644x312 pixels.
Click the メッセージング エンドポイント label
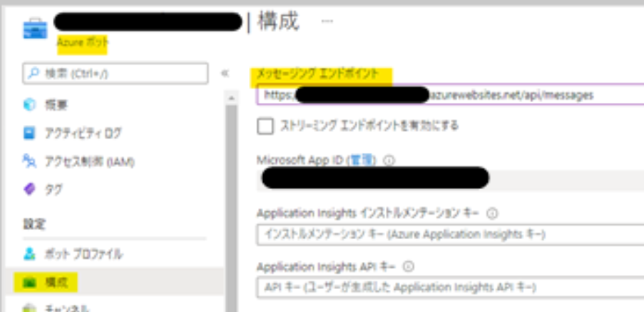317,73
